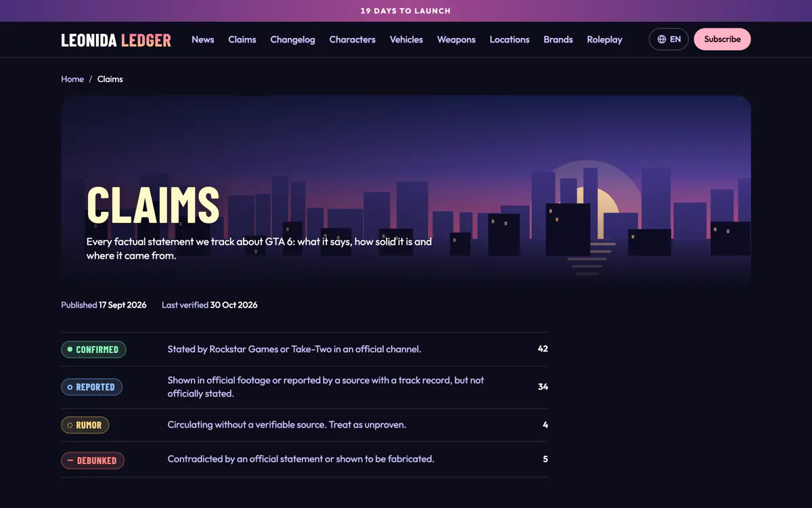Viewport: 812px width, 508px height.
Task: Navigate to Characters section
Action: coord(352,39)
